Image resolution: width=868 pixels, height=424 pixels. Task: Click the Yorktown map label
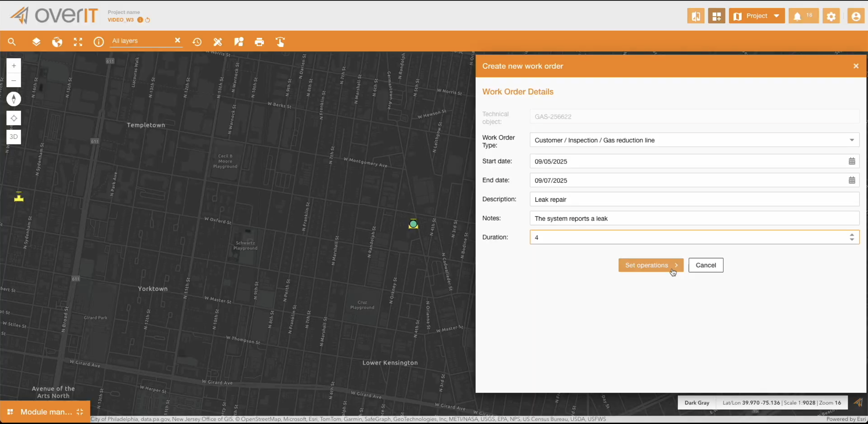153,289
